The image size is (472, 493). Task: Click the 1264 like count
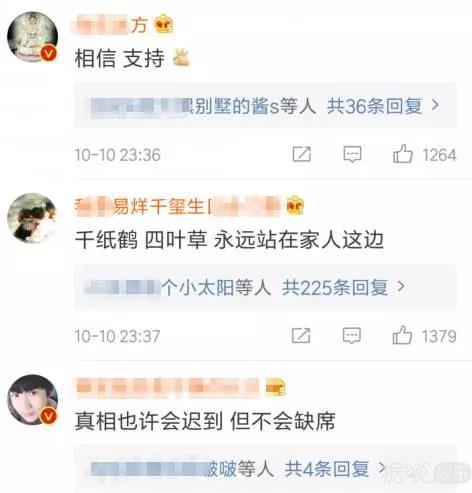[439, 155]
